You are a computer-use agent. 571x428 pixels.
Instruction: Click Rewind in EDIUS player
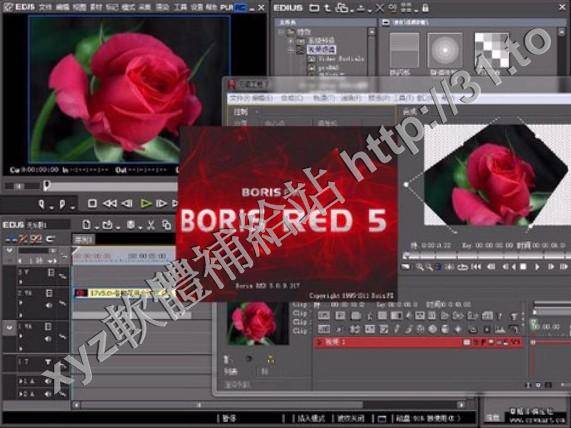click(110, 203)
